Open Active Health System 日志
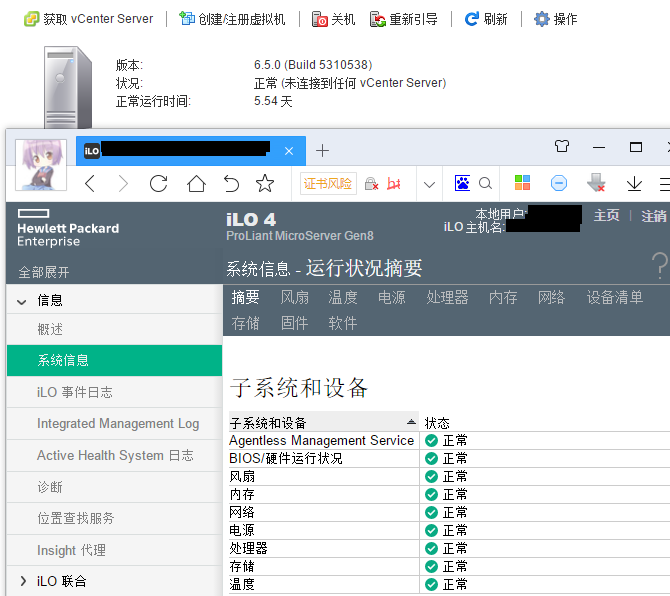The image size is (670, 596). [x=115, y=455]
